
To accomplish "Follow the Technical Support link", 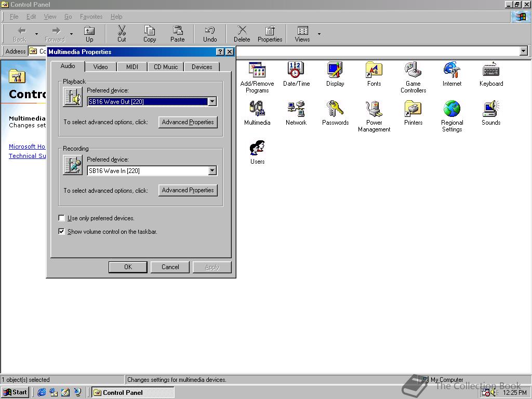I will click(x=27, y=156).
